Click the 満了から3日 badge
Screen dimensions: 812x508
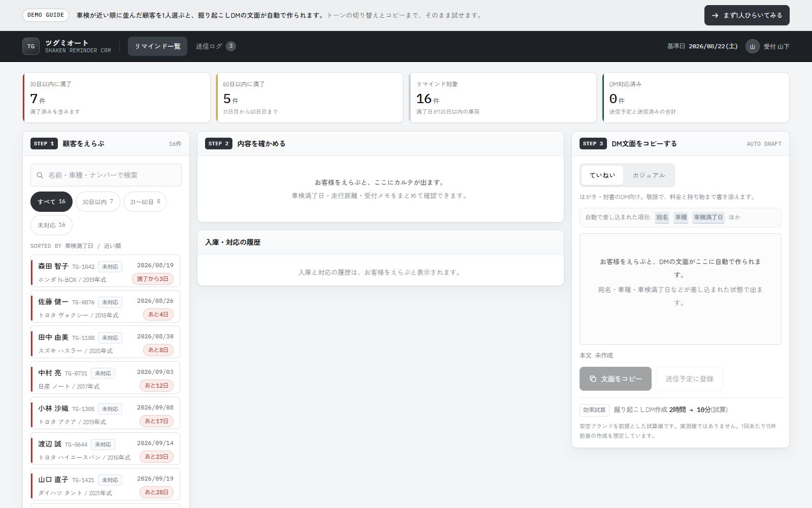pos(153,279)
